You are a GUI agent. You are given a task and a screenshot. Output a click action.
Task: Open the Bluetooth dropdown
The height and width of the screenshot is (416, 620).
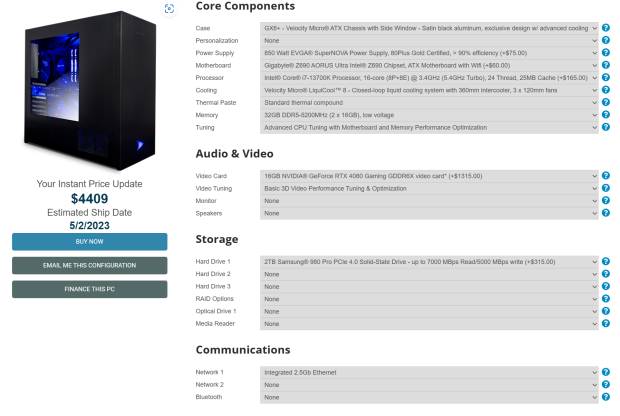coord(429,397)
